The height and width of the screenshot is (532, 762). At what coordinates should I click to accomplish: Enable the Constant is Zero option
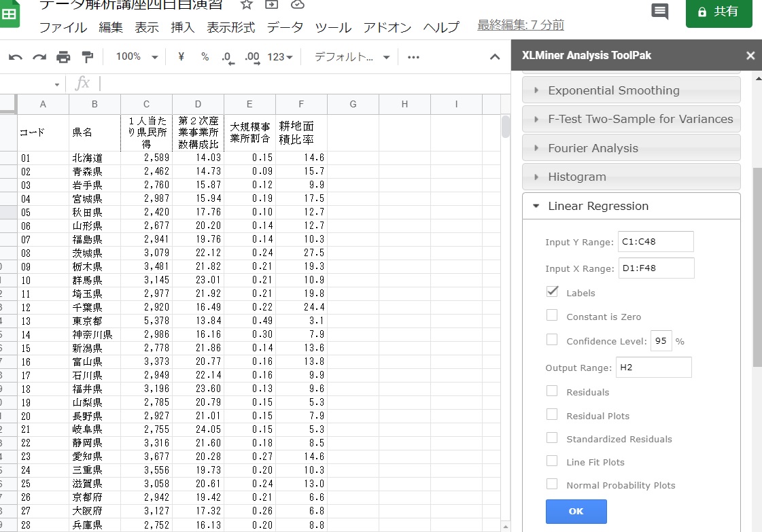552,315
